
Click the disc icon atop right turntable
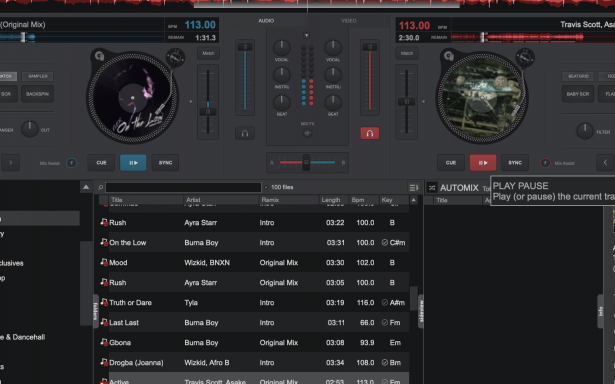click(x=449, y=56)
